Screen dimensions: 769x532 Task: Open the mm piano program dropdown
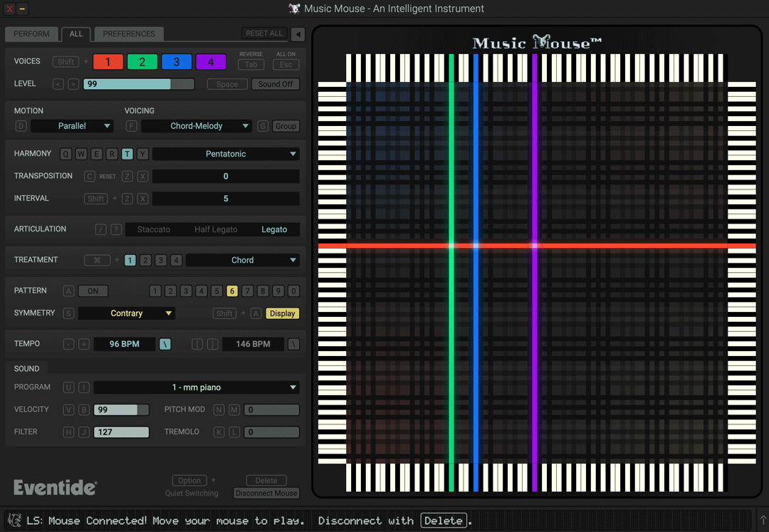(197, 387)
